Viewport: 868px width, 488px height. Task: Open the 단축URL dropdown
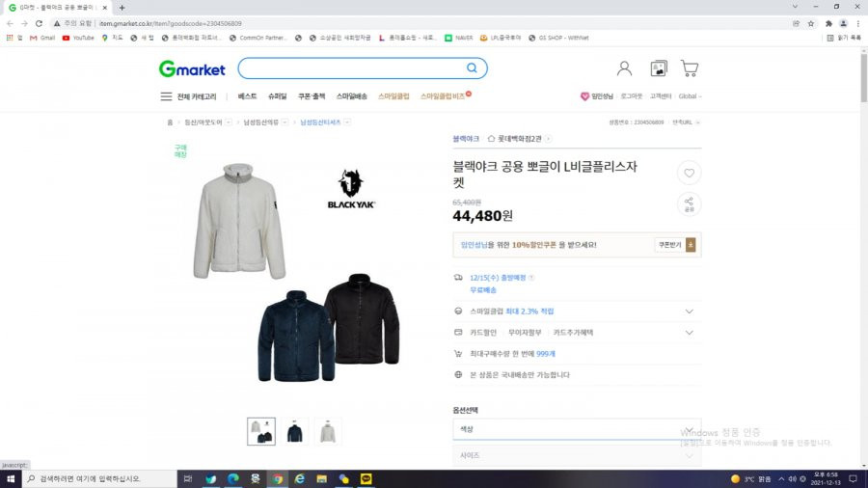point(687,122)
